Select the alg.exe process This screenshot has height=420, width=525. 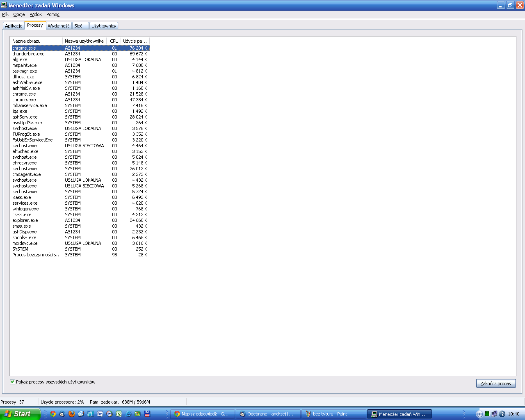(80, 59)
